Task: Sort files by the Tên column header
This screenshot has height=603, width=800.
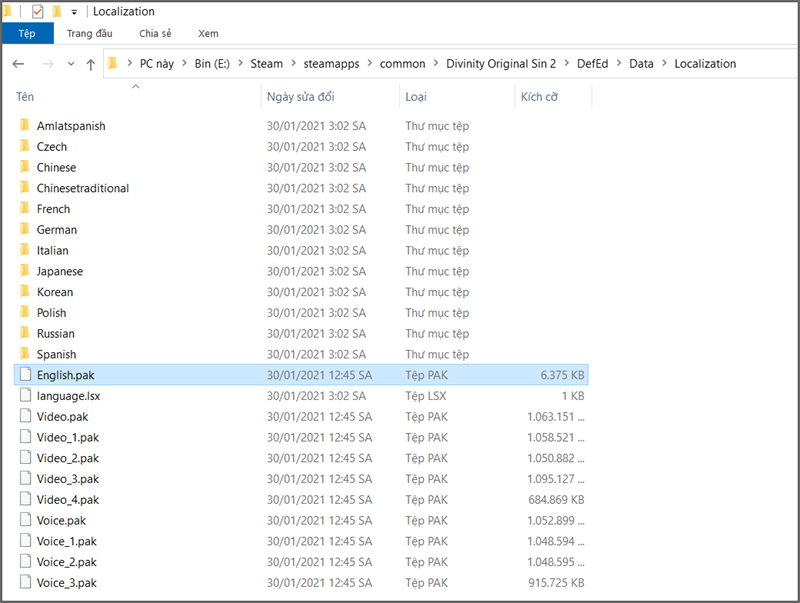Action: click(137, 97)
